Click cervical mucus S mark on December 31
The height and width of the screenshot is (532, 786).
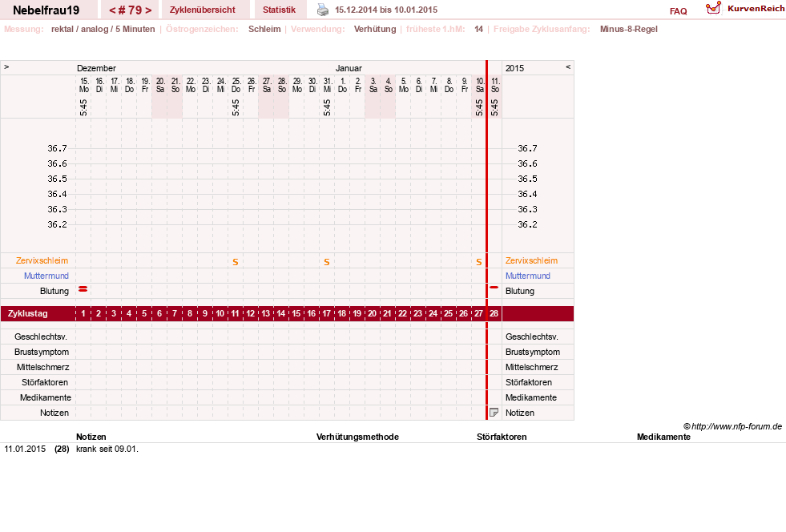point(327,262)
